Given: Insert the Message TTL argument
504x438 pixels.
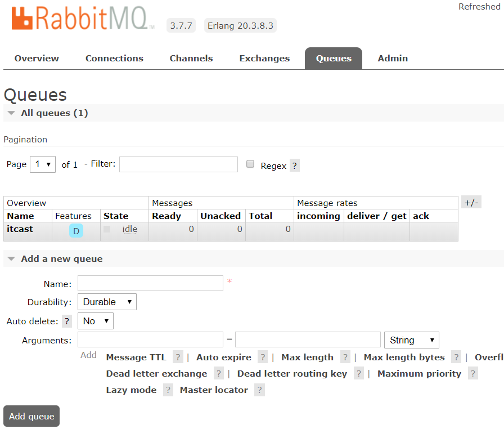Looking at the screenshot, I should pyautogui.click(x=136, y=357).
